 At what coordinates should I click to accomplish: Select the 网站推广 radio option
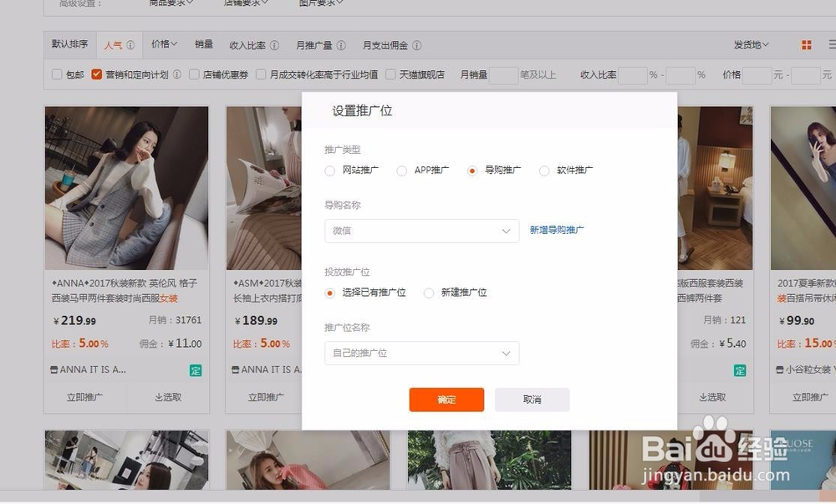330,171
